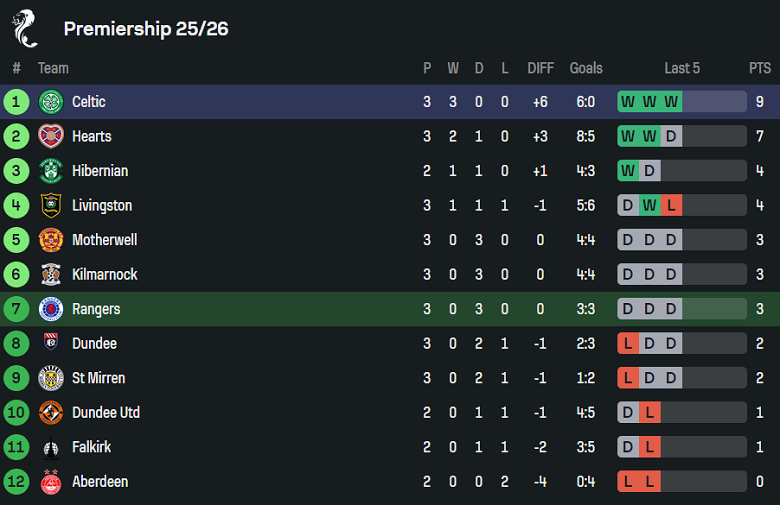Viewport: 780px width, 505px height.
Task: Click the Kilmarnock club crest
Action: (x=51, y=274)
